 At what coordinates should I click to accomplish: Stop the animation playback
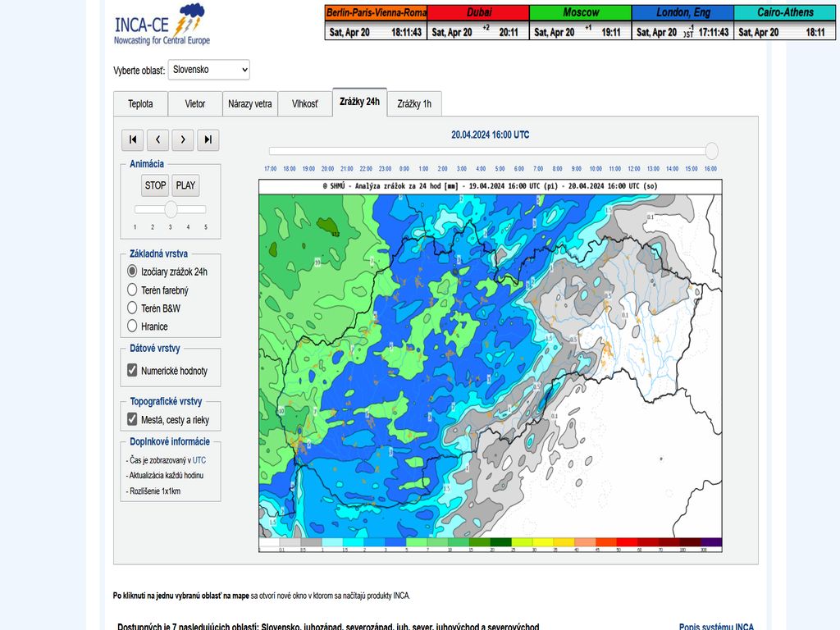coord(155,185)
